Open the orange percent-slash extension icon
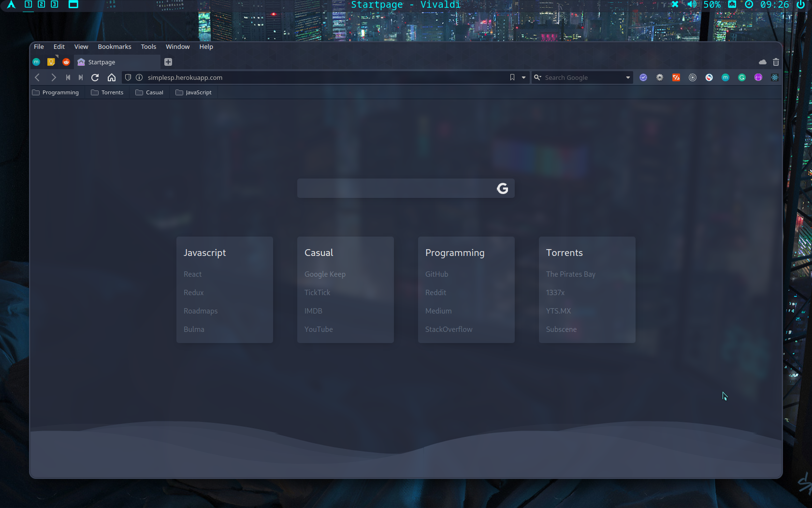Screen dimensions: 812x508 tap(676, 77)
